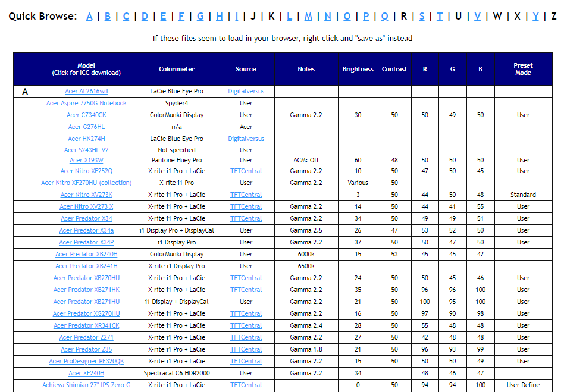Viewport: 564px width, 392px height.
Task: Download Acer Nitro XF252Q ICC profile
Action: (x=86, y=171)
